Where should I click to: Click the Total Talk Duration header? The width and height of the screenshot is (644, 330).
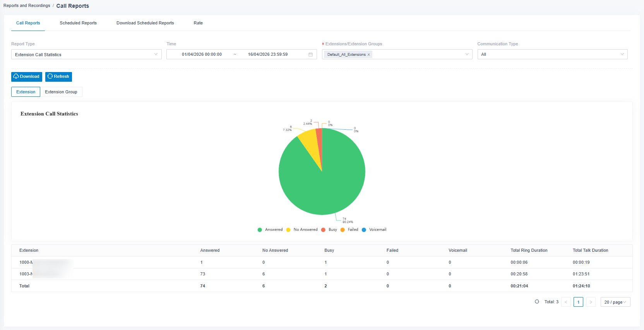click(591, 251)
